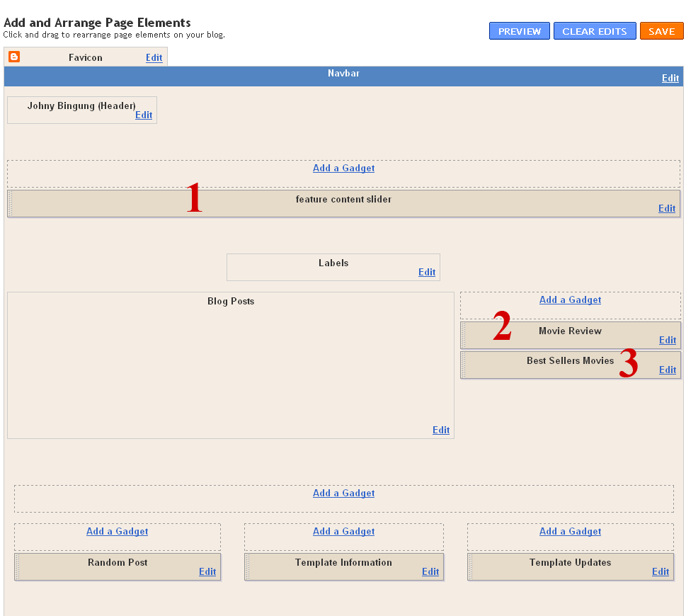This screenshot has width=686, height=616.
Task: Click the Labels gadget title text
Action: 333,263
